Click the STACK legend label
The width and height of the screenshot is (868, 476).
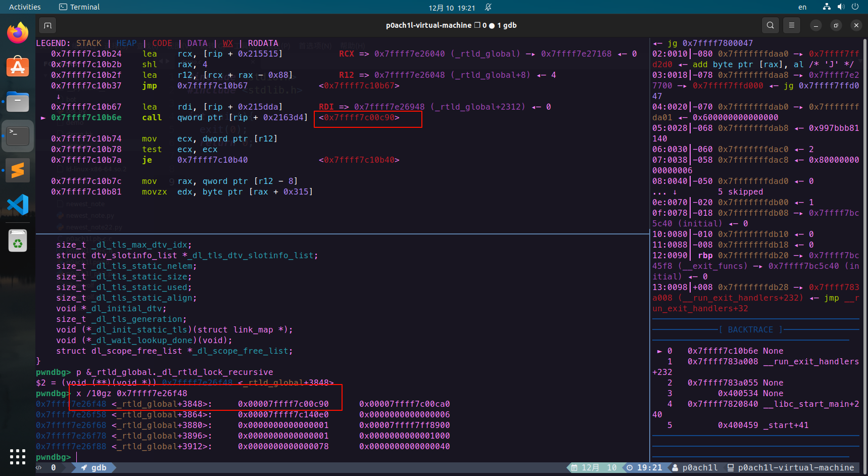[89, 43]
